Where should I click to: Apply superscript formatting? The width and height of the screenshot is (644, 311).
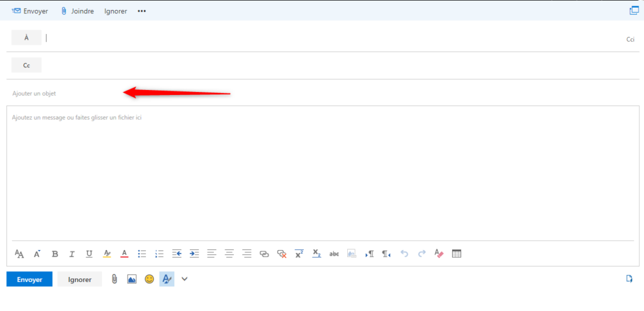pyautogui.click(x=299, y=254)
